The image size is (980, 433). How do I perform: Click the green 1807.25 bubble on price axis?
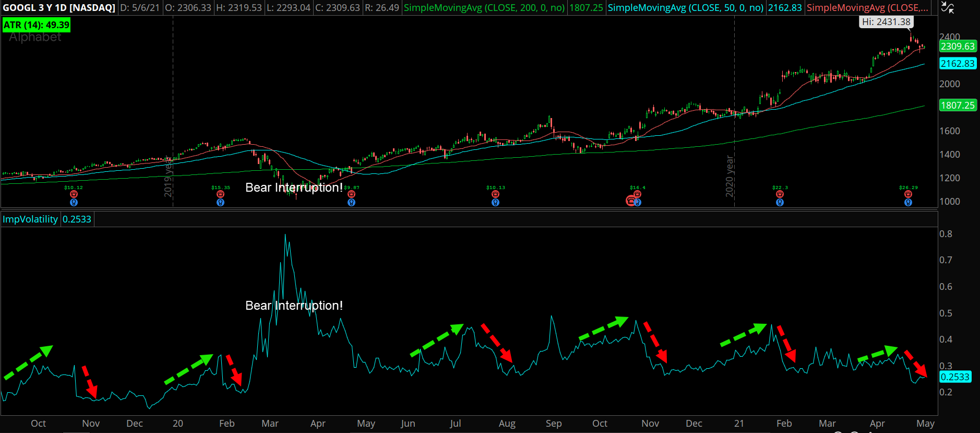(958, 106)
